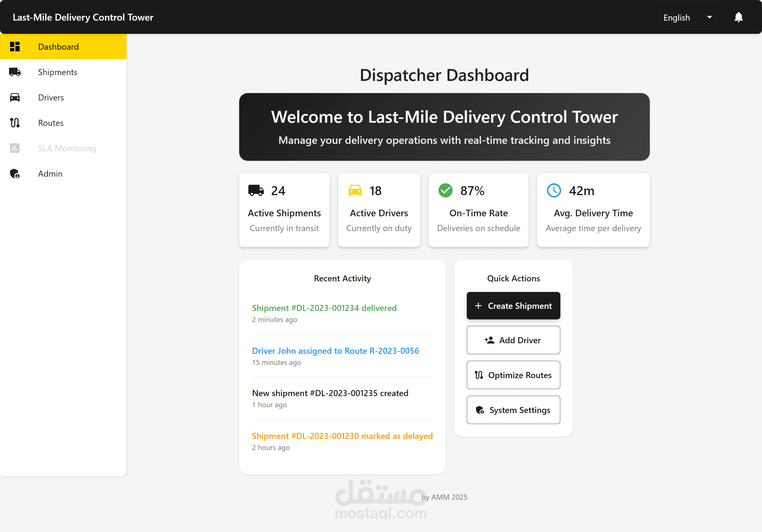Image resolution: width=762 pixels, height=532 pixels.
Task: Open the notifications bell icon
Action: coord(738,17)
